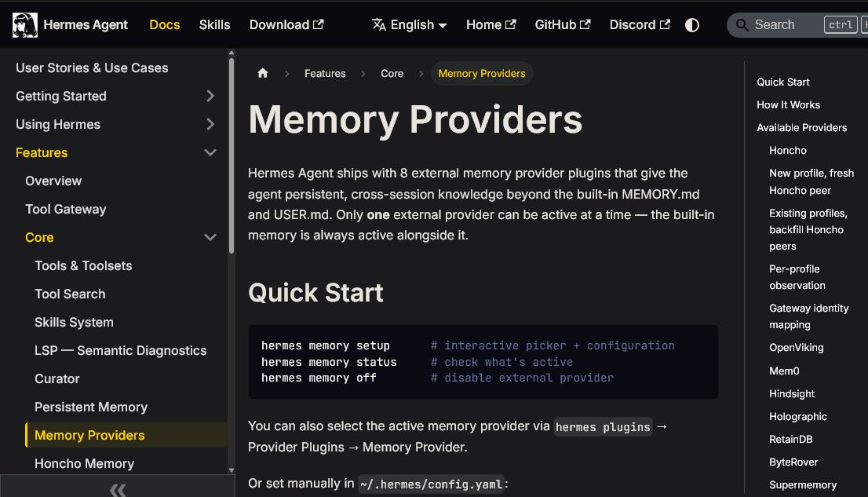Jump to Holographic in contents
The width and height of the screenshot is (868, 497).
pyautogui.click(x=797, y=416)
